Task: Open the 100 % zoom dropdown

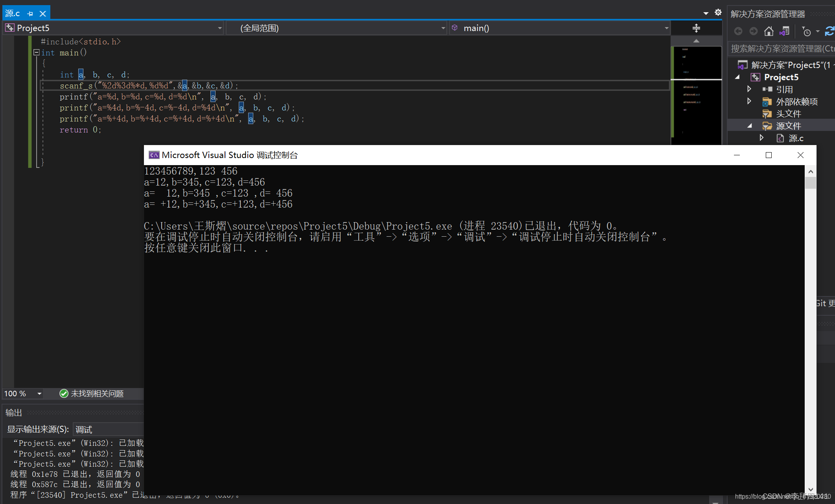Action: 39,394
